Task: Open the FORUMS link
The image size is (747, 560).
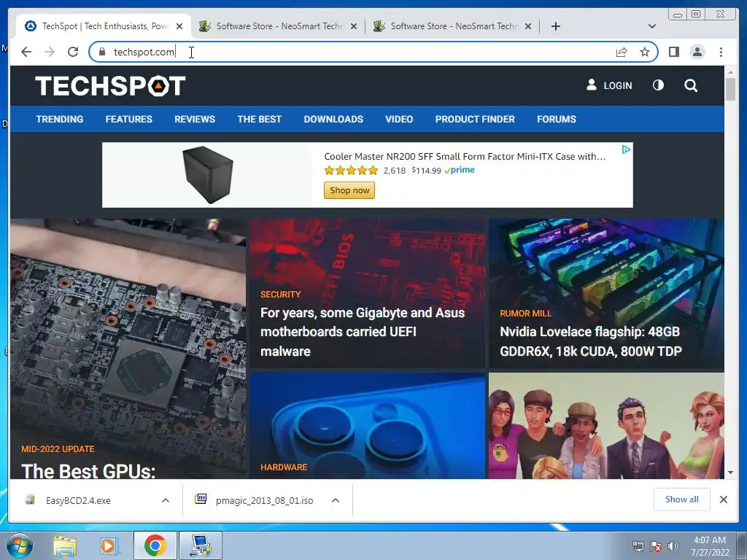Action: tap(557, 119)
